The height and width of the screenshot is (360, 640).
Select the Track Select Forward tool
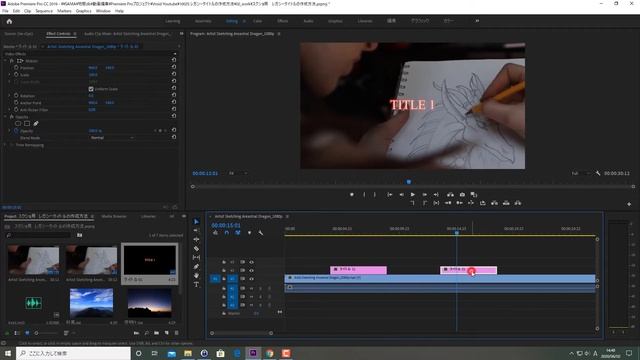coord(196,231)
